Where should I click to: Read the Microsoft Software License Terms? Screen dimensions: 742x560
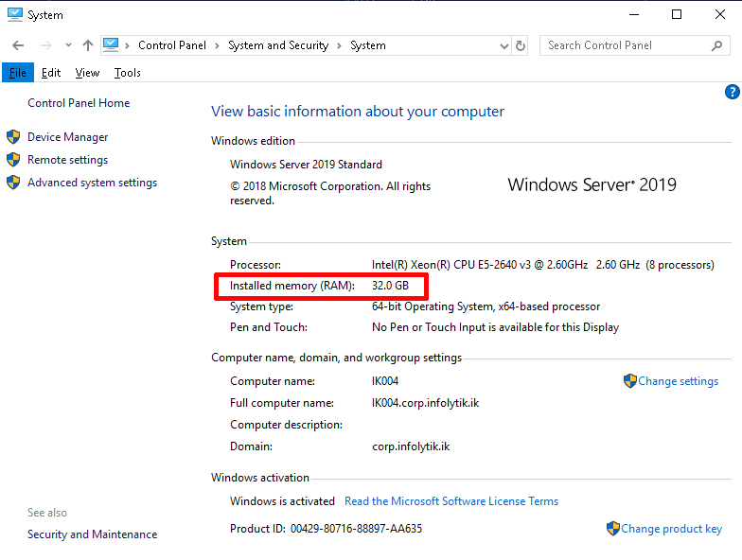pos(451,501)
